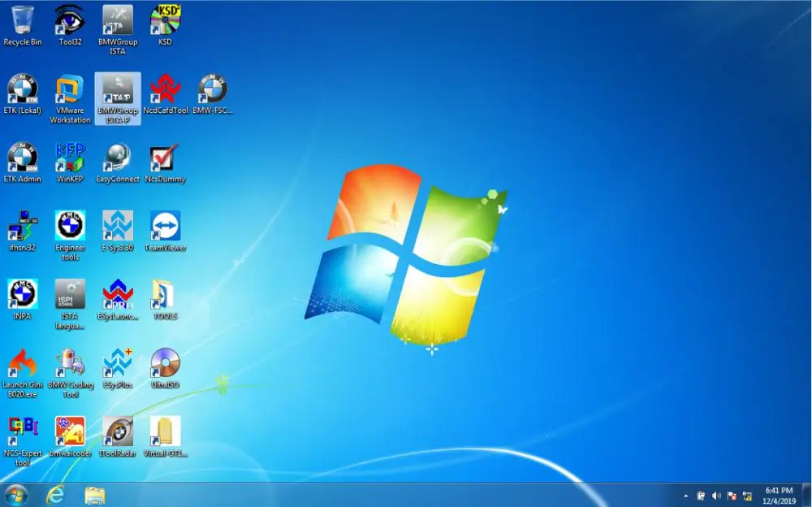Viewport: 812px width, 507px height.
Task: Open WinKFP
Action: pyautogui.click(x=70, y=160)
